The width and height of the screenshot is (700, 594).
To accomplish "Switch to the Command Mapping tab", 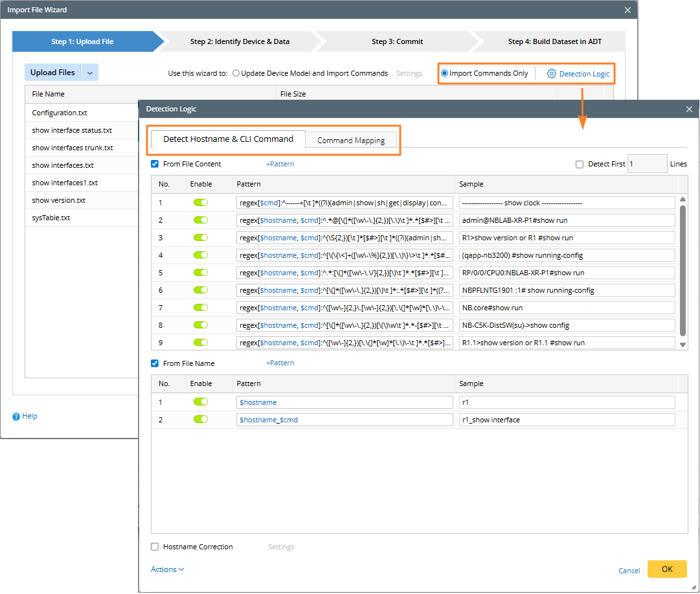I will 351,141.
